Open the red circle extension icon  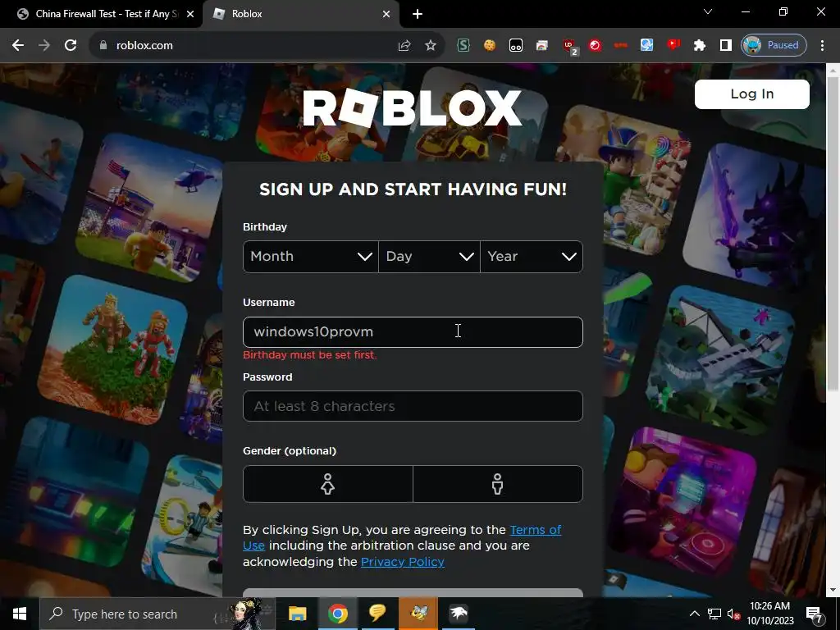pyautogui.click(x=595, y=46)
